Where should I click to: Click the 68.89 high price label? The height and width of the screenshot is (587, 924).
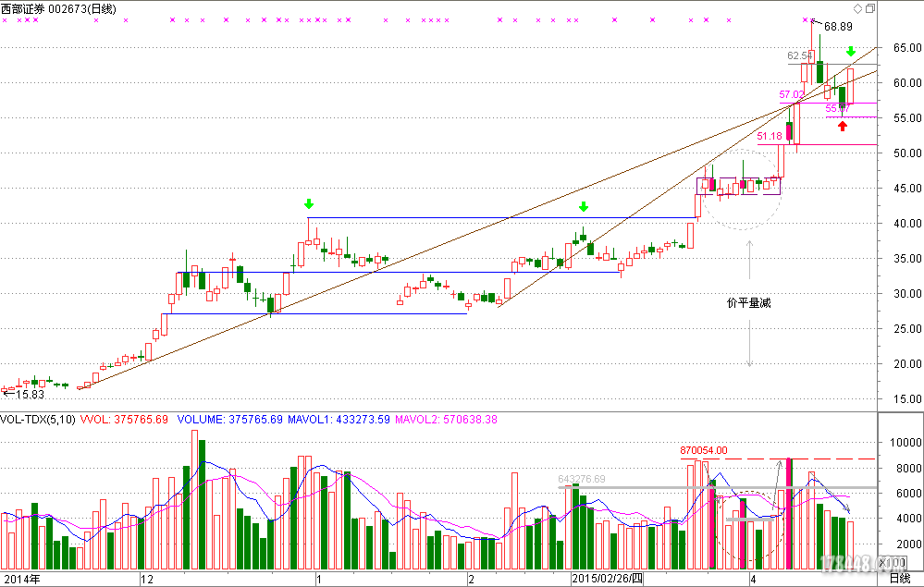pos(838,26)
